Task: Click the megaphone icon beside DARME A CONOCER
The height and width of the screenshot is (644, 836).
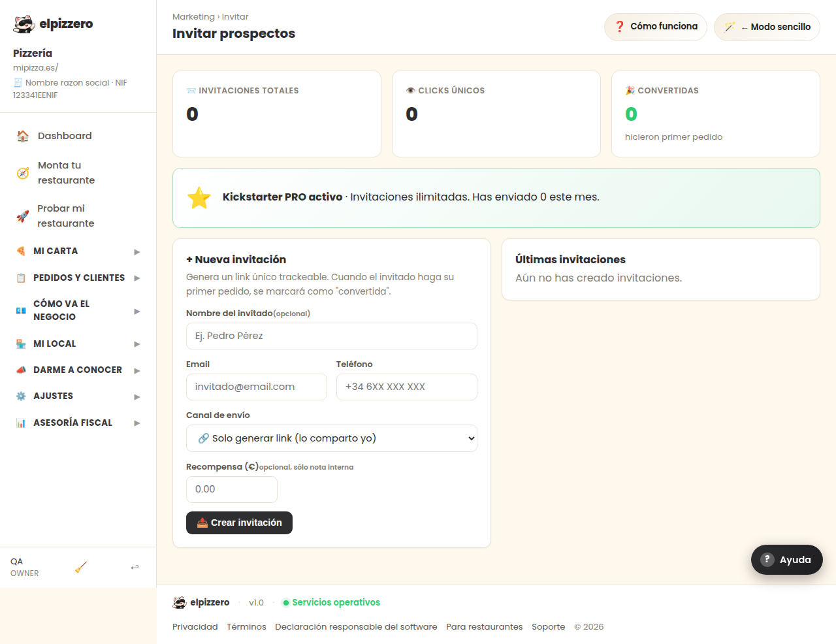Action: tap(21, 370)
